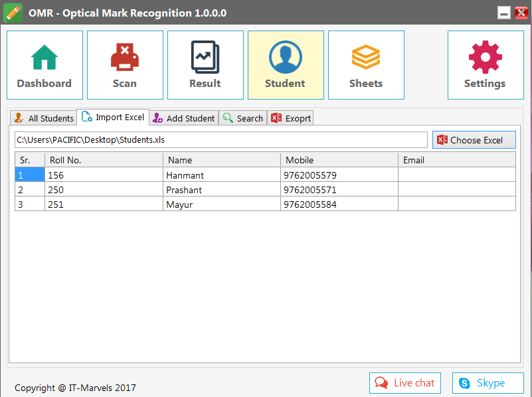Click the Search tab magnifier icon

click(x=228, y=118)
